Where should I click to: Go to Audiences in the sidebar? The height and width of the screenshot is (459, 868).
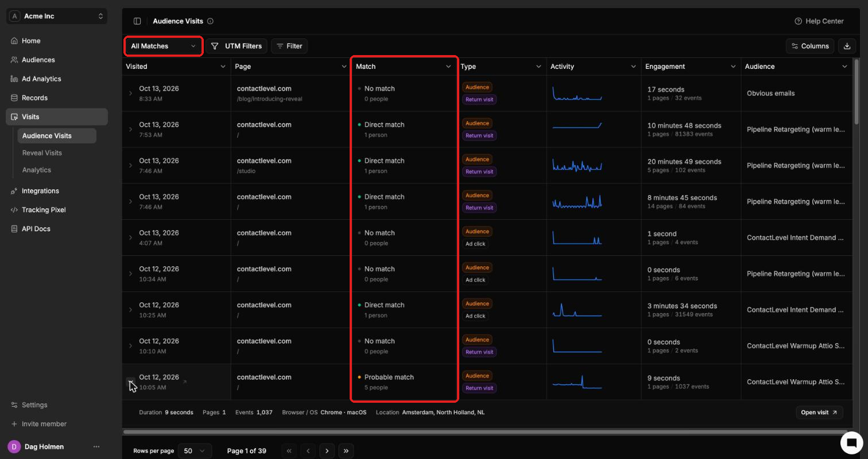point(57,60)
